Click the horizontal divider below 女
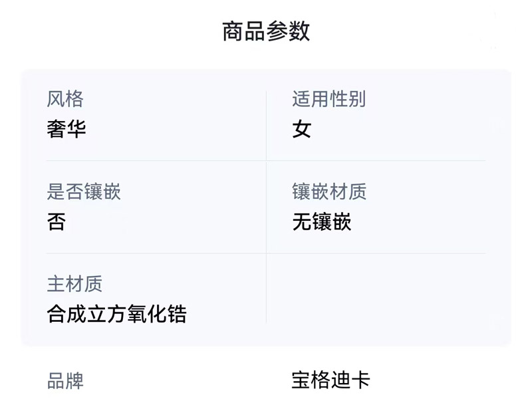Screen dimensions: 532x411 [376, 161]
